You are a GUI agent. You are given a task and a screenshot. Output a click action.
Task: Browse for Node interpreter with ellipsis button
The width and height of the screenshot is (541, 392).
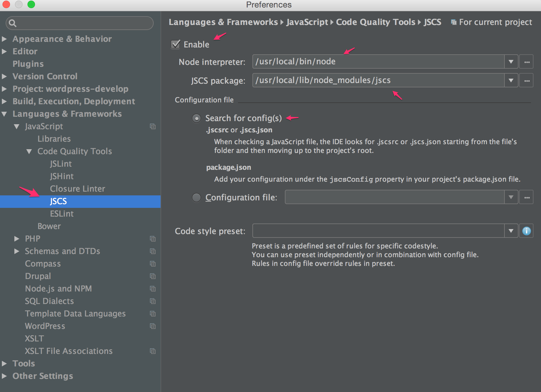[x=526, y=62]
